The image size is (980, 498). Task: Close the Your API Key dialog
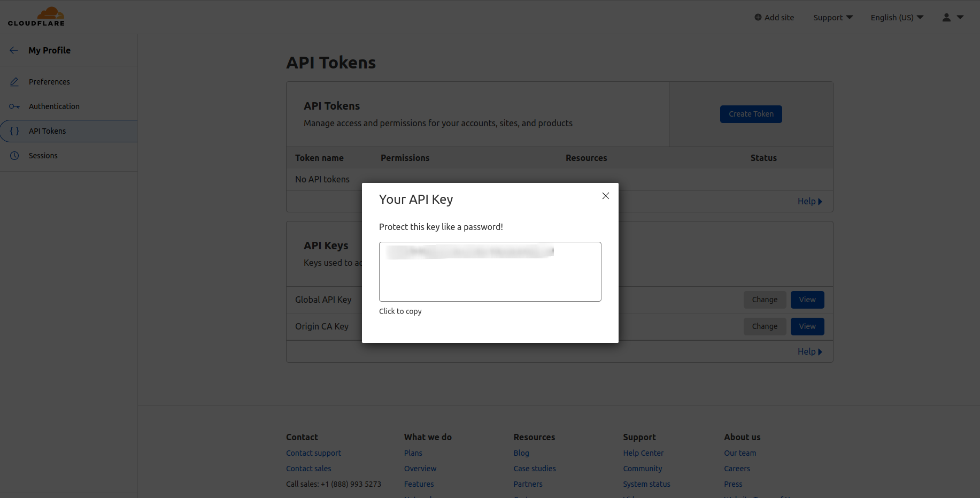coord(605,196)
